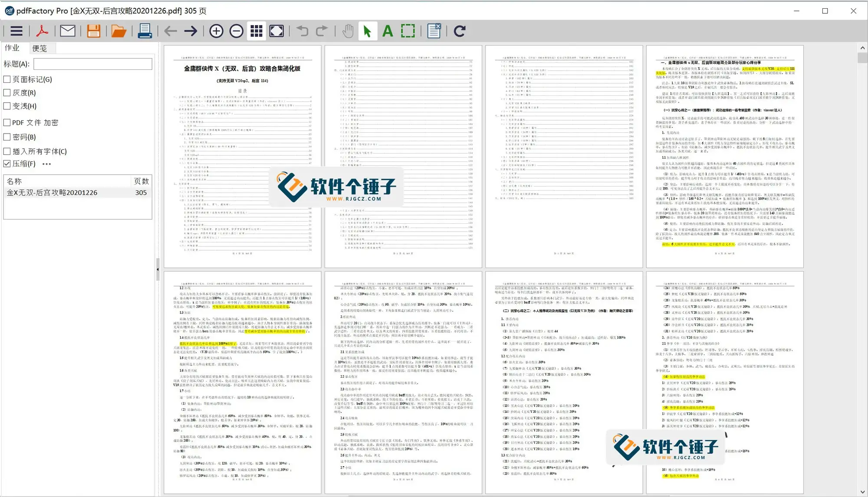Screen dimensions: 868x497
Task: Minimize the pdfFactory Pro window
Action: 796,11
